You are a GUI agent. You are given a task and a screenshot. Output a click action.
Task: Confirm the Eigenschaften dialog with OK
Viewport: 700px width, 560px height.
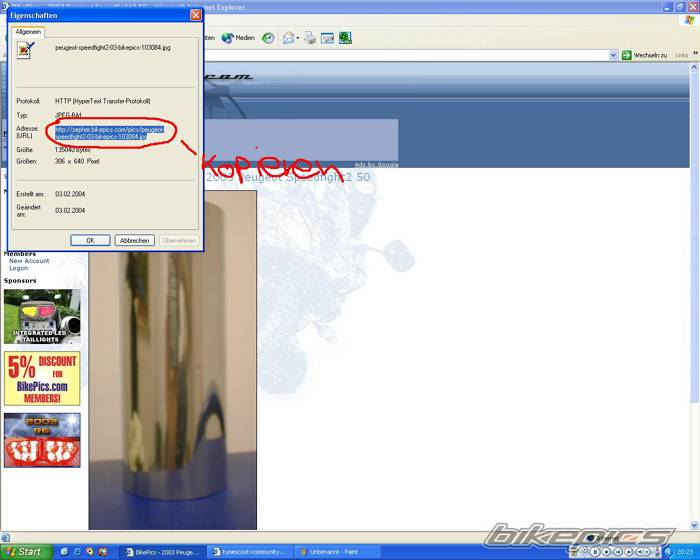pyautogui.click(x=90, y=240)
